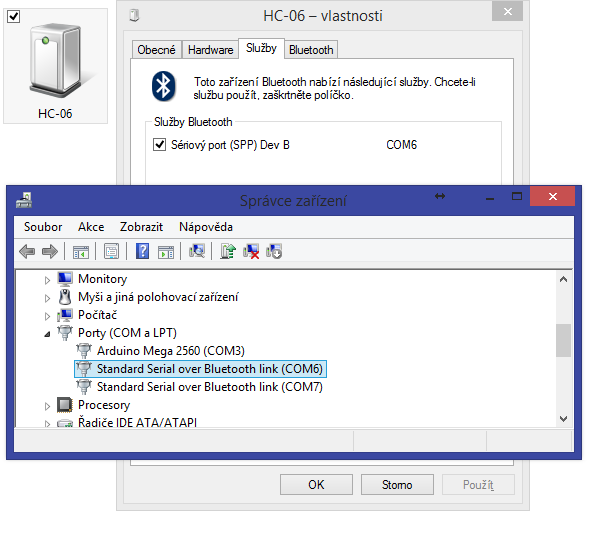
Task: Open the Soubor menu
Action: coord(43,227)
